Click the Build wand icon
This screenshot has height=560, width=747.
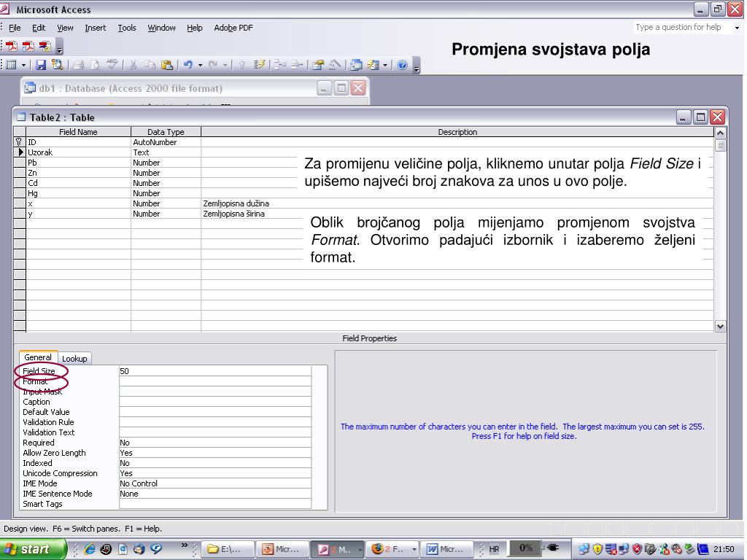click(335, 65)
